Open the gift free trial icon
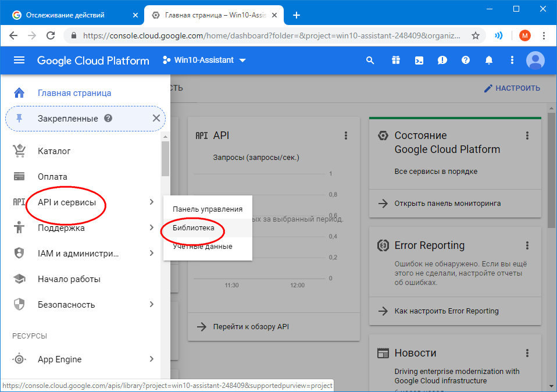 (x=395, y=60)
